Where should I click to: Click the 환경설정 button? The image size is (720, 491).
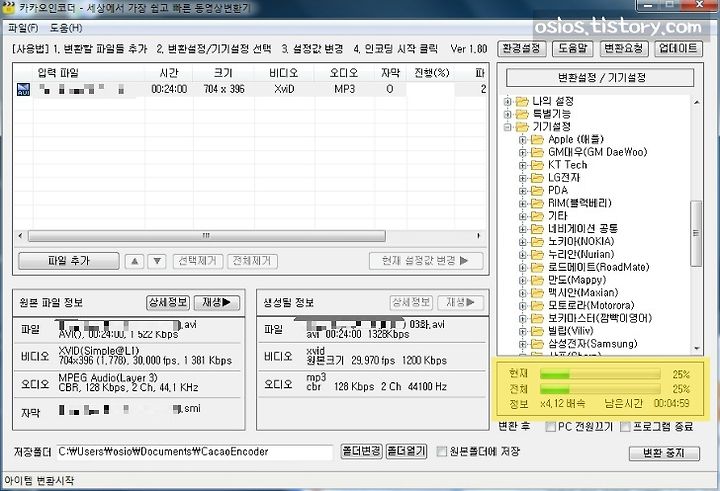[522, 48]
